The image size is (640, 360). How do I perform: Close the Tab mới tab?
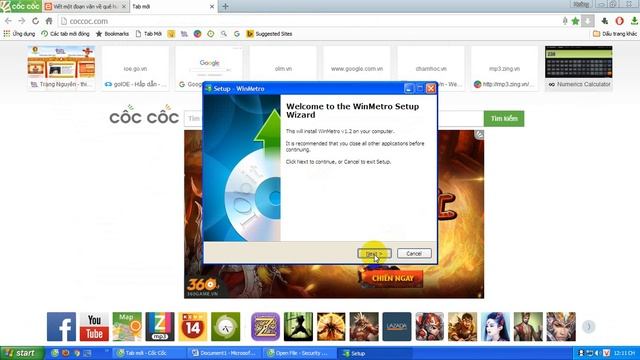(211, 7)
